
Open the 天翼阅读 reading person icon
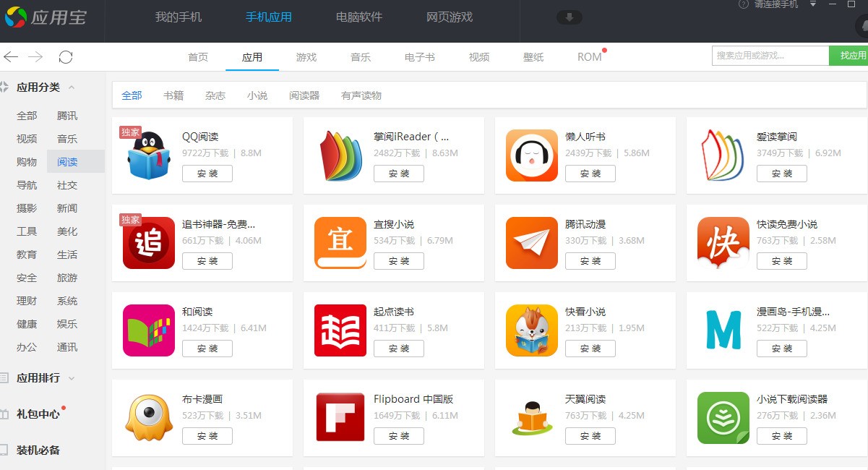[532, 418]
